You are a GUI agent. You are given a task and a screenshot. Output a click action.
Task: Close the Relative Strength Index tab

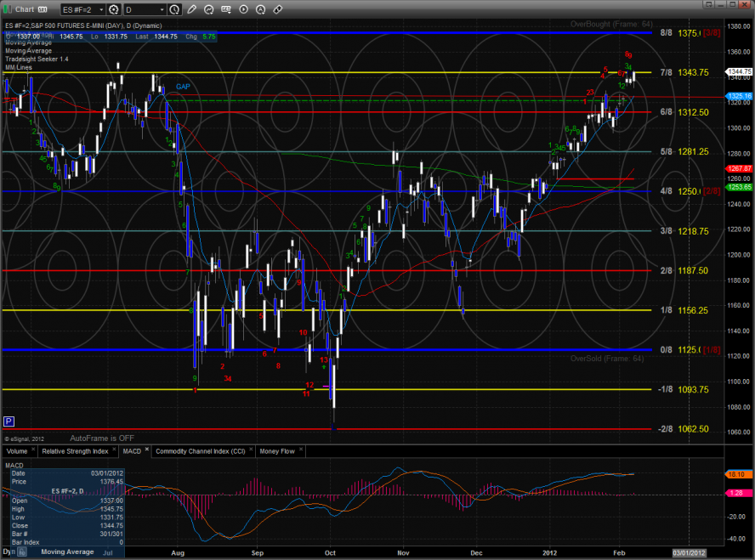pyautogui.click(x=114, y=450)
